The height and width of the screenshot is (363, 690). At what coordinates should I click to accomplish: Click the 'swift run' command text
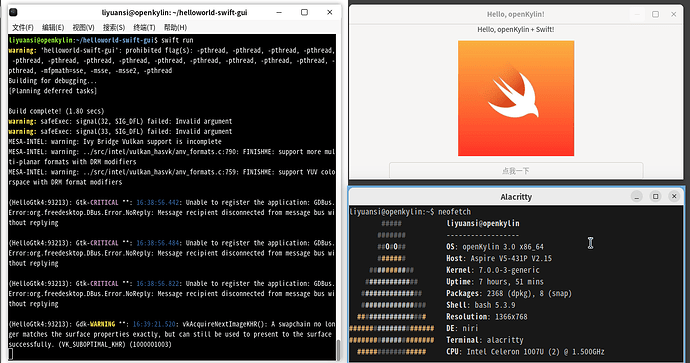[x=177, y=40]
